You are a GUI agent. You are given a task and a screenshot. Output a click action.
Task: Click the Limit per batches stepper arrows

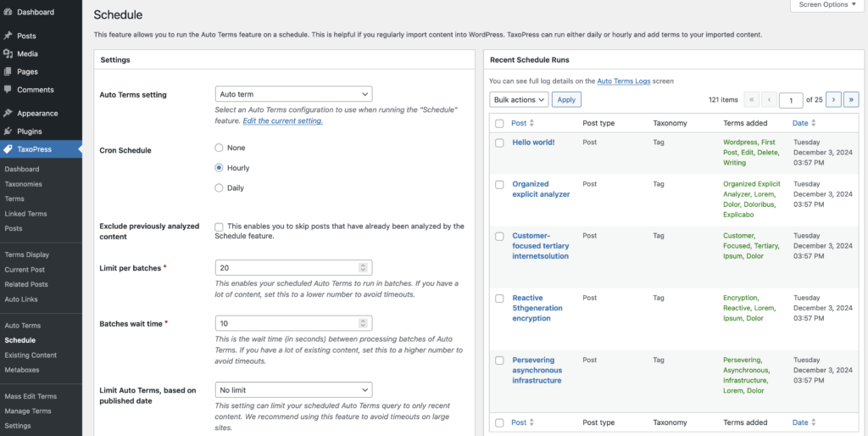pos(363,267)
